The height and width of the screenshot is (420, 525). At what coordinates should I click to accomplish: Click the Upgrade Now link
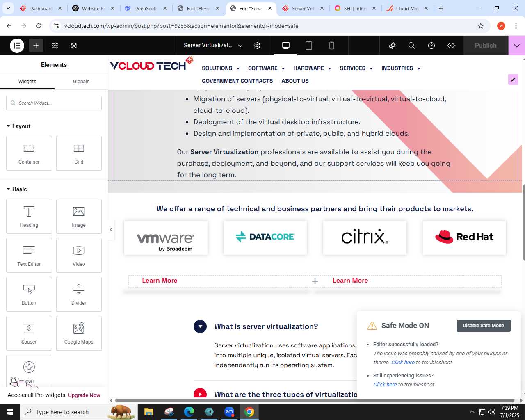84,395
